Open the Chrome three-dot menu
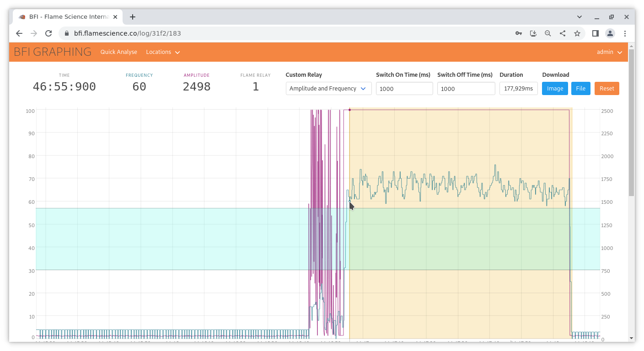Viewport: 644px width, 351px height. point(625,33)
